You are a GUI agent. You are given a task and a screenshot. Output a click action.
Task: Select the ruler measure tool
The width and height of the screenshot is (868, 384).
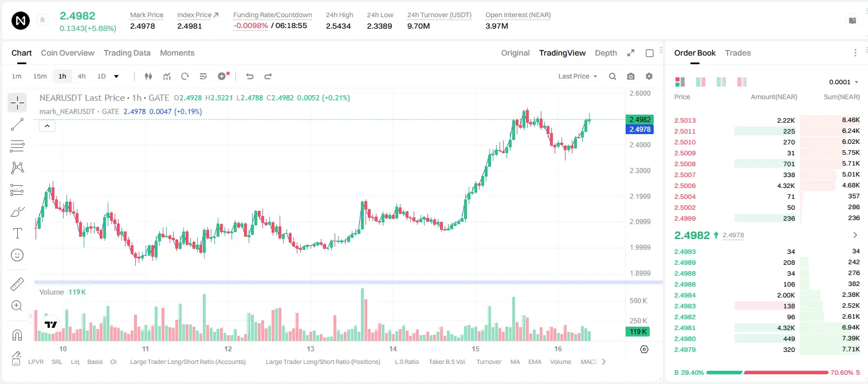coord(17,284)
